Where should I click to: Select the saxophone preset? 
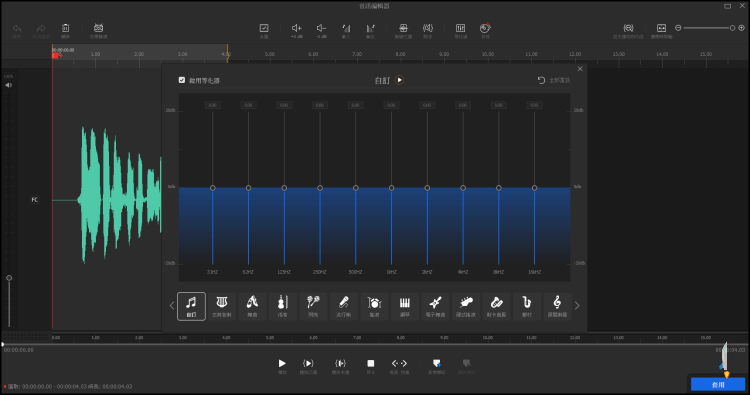527,306
